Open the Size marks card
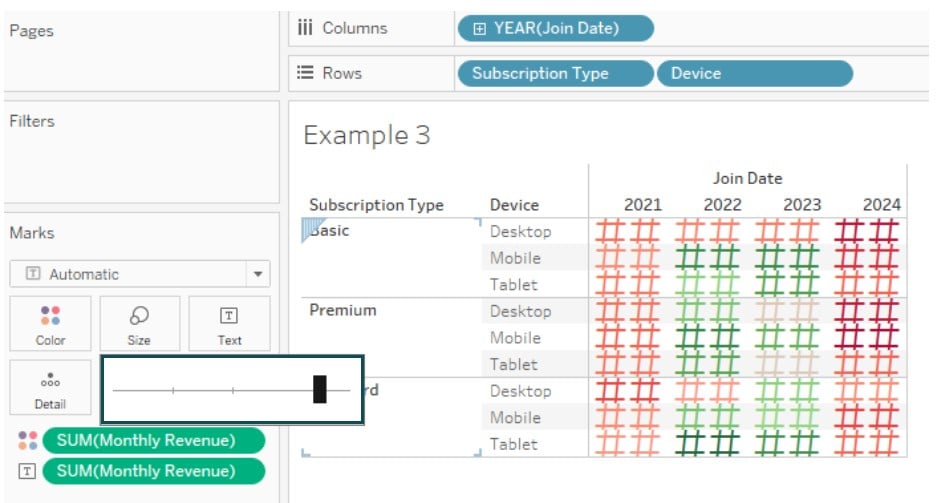This screenshot has width=937, height=503. point(139,323)
